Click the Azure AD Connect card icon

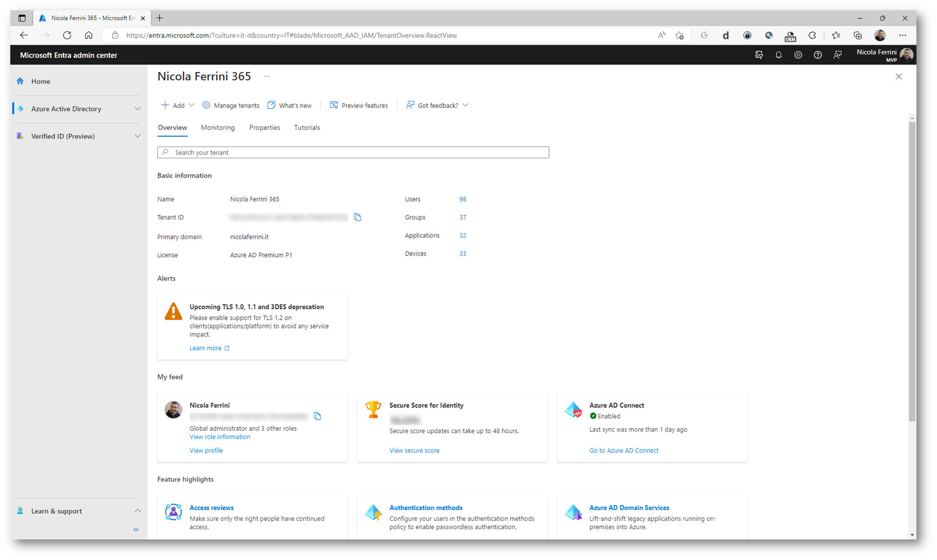click(574, 409)
